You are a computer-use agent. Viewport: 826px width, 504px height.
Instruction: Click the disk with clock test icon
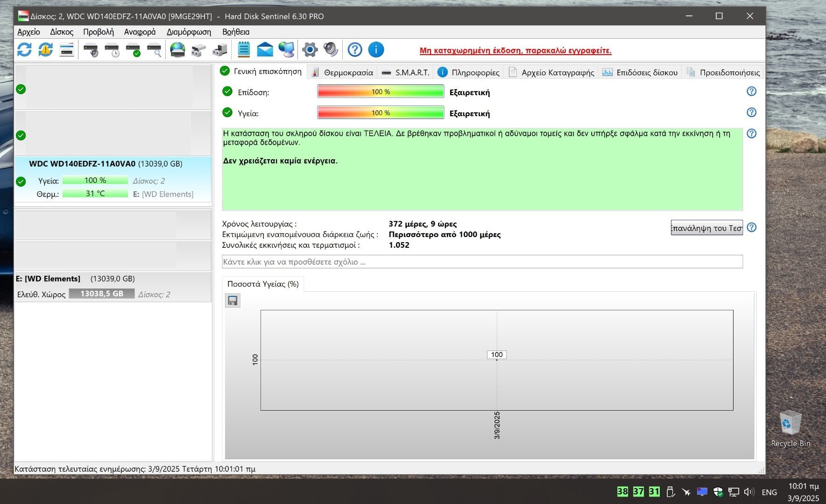[112, 49]
